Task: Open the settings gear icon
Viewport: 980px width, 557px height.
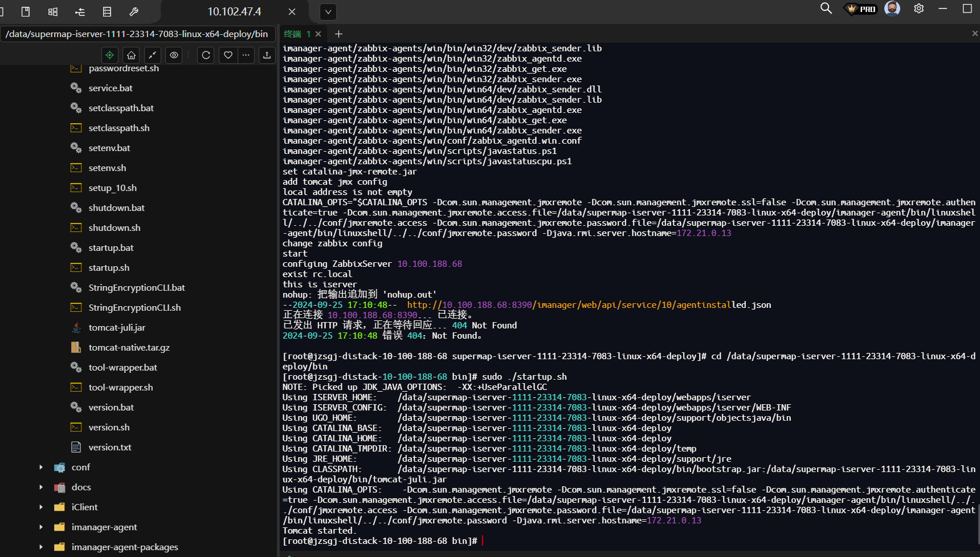Action: tap(918, 9)
